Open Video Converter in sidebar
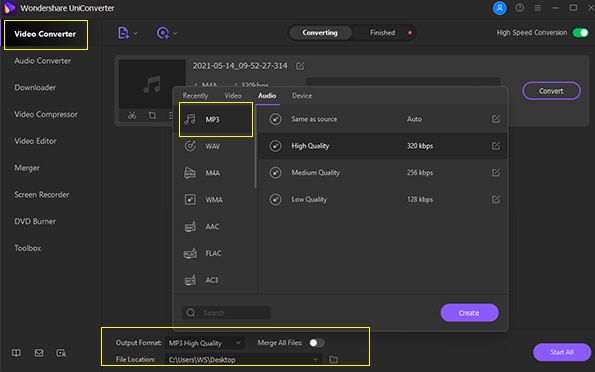 45,34
